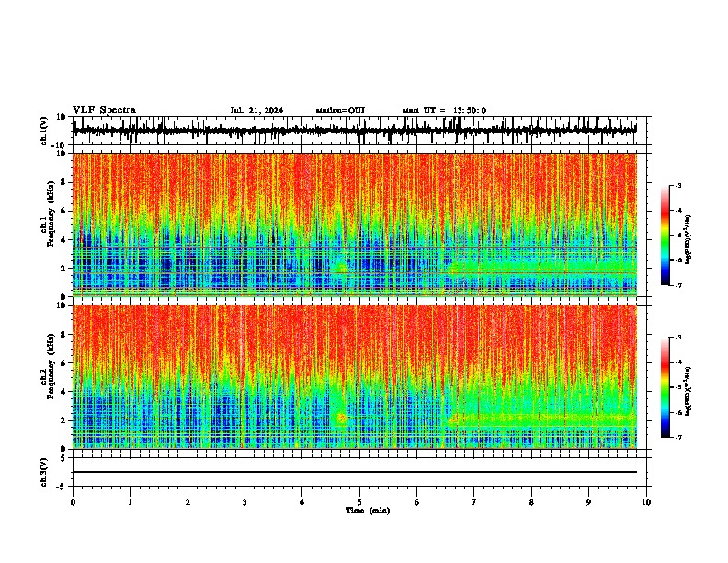Click time axis tick label "6"
Viewport: 728px width, 563px height.
pyautogui.click(x=417, y=502)
